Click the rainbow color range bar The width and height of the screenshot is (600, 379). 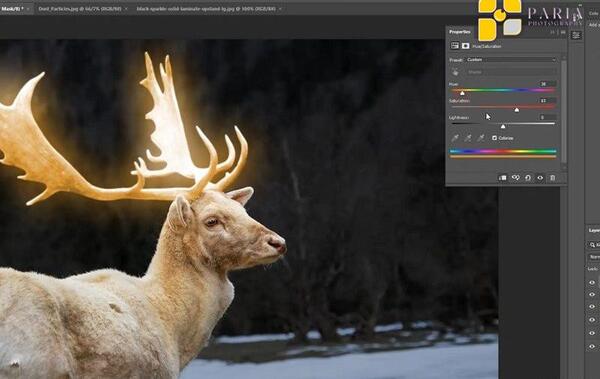503,151
